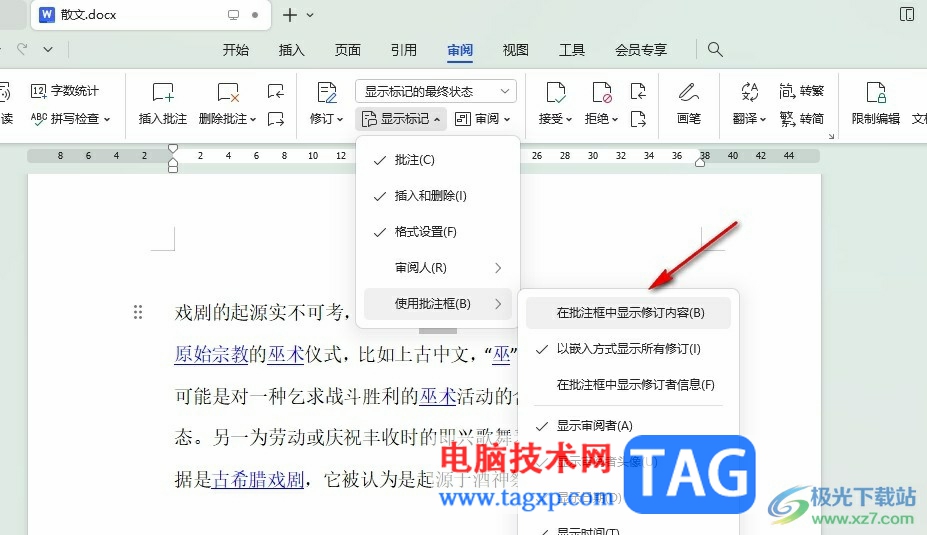Switch to the 页面 tab
This screenshot has width=927, height=535.
(348, 50)
